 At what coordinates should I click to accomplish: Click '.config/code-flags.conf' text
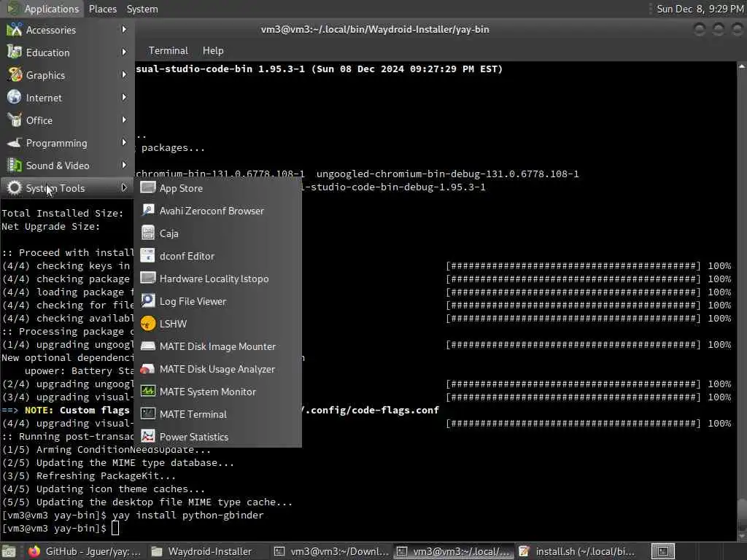point(372,410)
